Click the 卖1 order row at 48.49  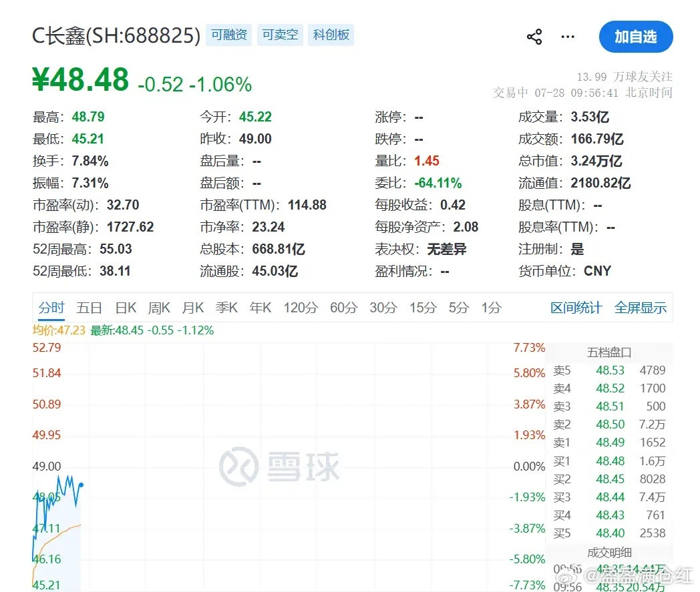(x=609, y=442)
